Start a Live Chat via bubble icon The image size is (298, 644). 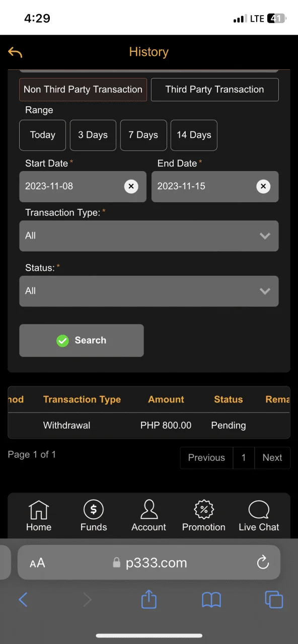click(259, 510)
